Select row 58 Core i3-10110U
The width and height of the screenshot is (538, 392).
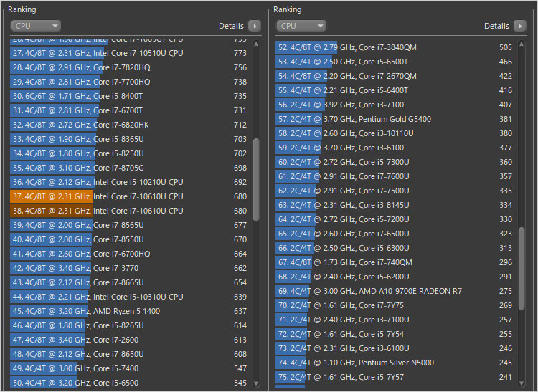tap(395, 133)
